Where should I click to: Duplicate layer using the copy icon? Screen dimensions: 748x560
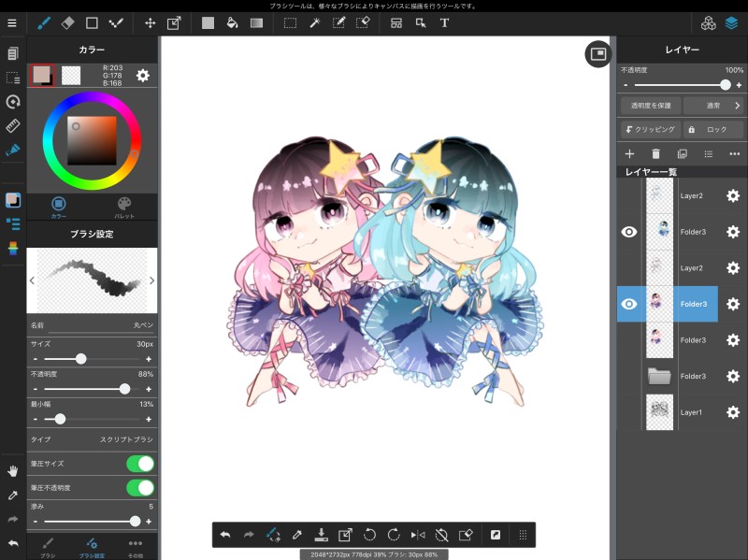pos(683,153)
